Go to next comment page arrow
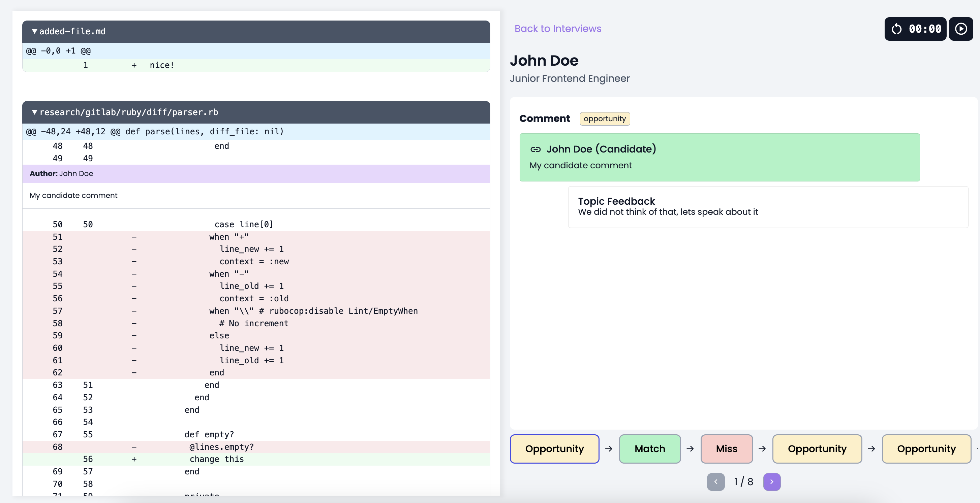 coord(771,482)
